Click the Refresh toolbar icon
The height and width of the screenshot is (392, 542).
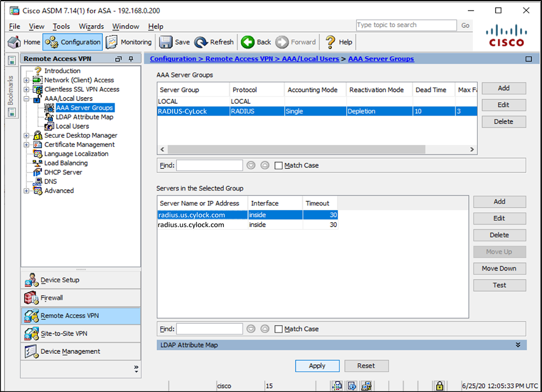tap(201, 42)
